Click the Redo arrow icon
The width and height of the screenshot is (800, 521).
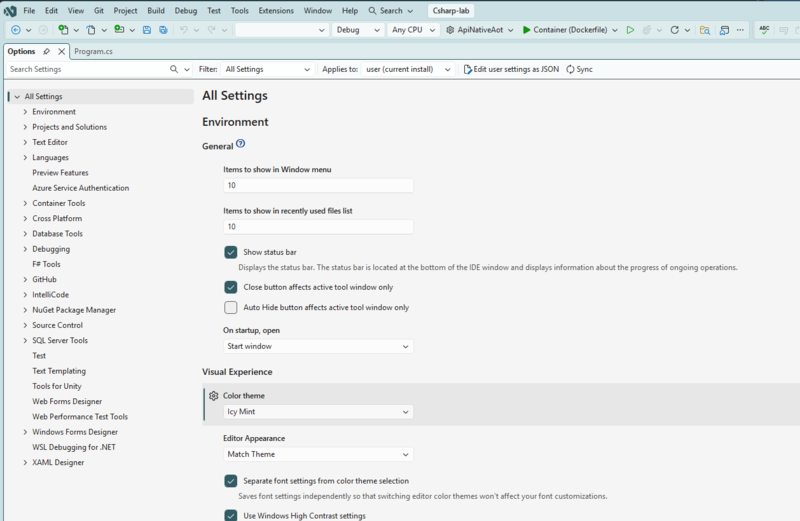[x=211, y=30]
